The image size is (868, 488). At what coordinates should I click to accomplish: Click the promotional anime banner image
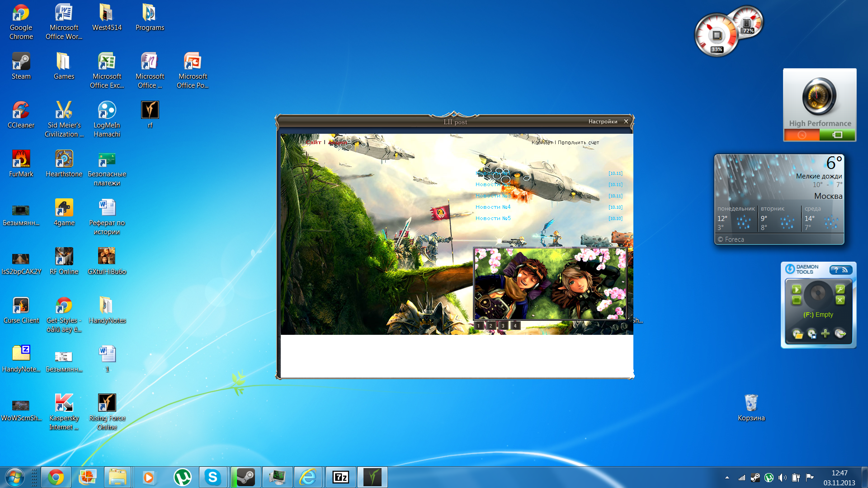tap(550, 283)
